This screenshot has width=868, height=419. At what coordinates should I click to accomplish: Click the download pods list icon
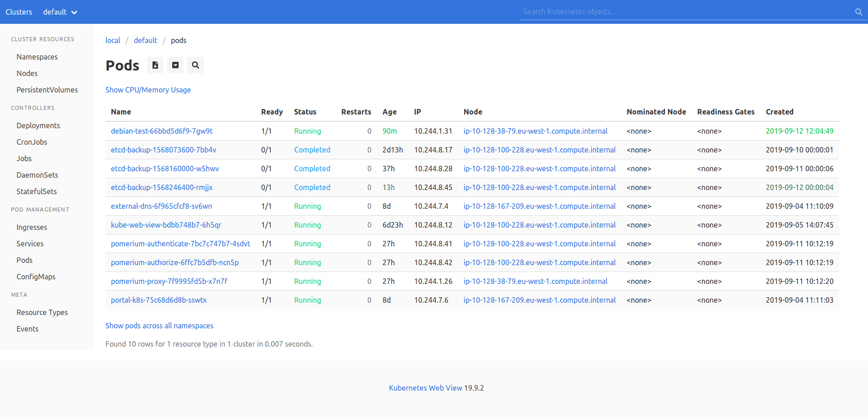coord(155,65)
